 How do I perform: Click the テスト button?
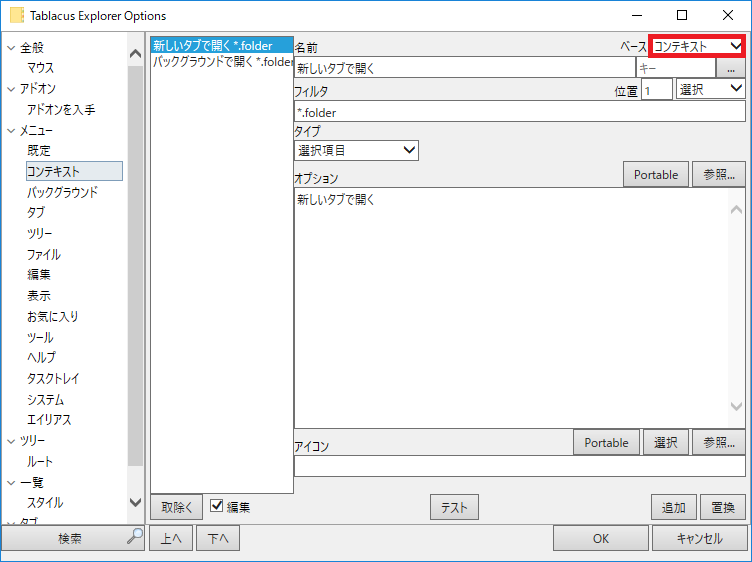(x=454, y=507)
